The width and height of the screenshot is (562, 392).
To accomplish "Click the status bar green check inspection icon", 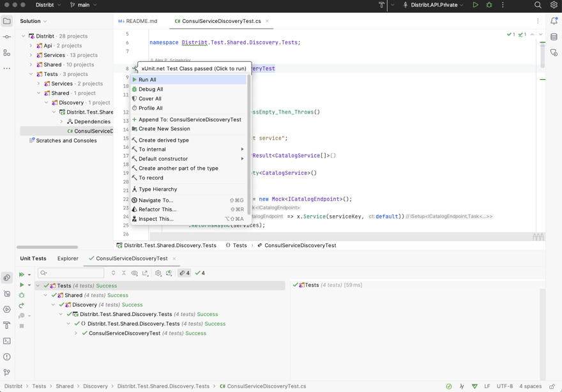I will click(449, 386).
